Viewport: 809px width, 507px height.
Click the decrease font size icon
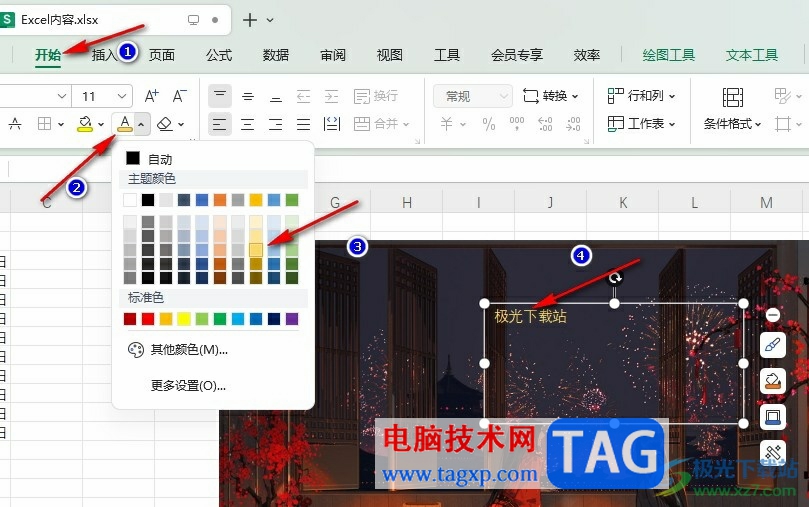pos(179,96)
